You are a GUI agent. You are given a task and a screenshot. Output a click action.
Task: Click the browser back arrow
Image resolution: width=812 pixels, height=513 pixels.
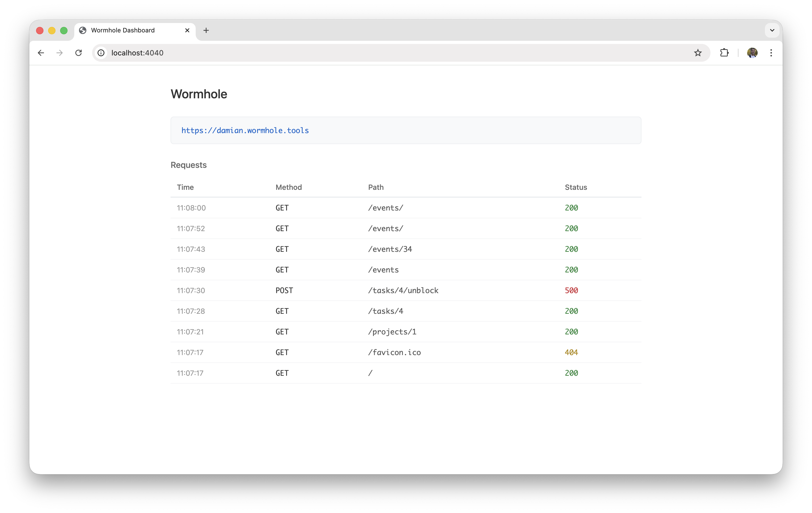pyautogui.click(x=41, y=53)
